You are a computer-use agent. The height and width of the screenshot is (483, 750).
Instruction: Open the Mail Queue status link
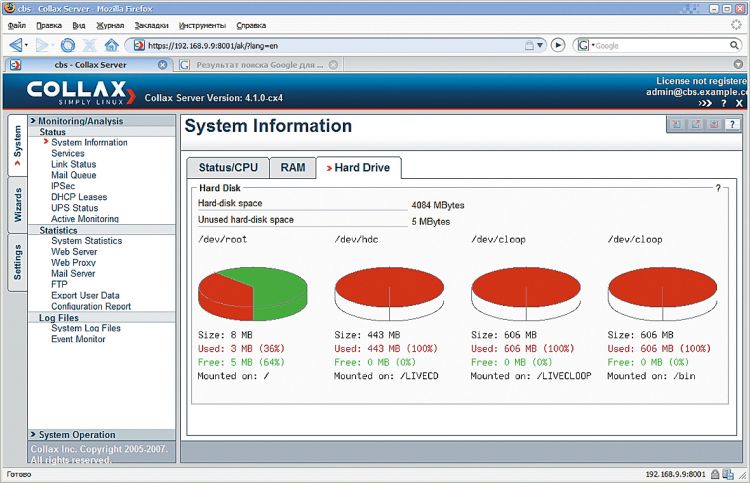[73, 175]
